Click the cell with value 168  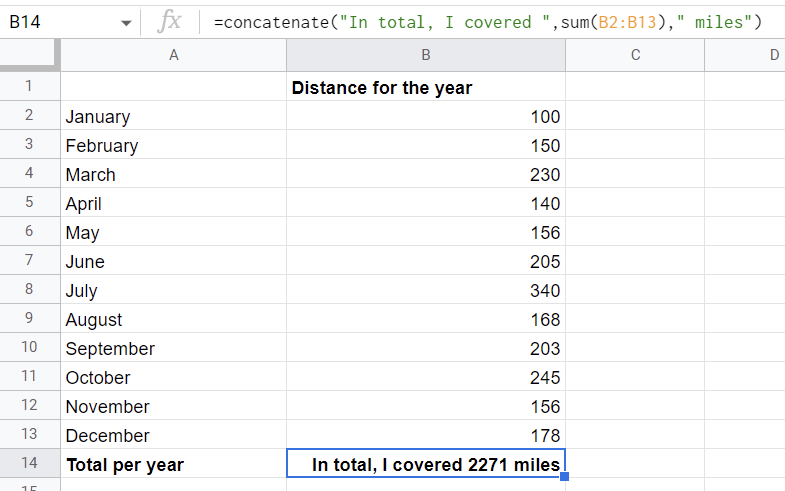[426, 319]
